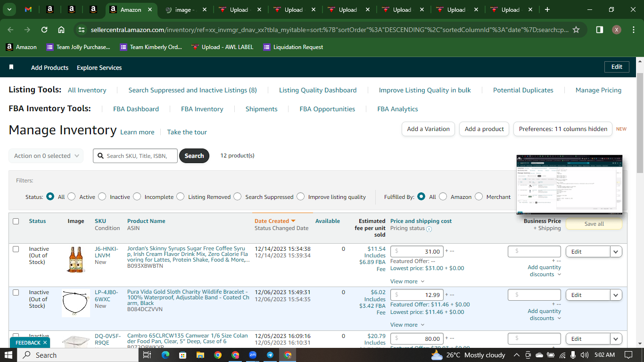This screenshot has height=362, width=644.
Task: Open File Explorer from the taskbar
Action: click(x=200, y=355)
